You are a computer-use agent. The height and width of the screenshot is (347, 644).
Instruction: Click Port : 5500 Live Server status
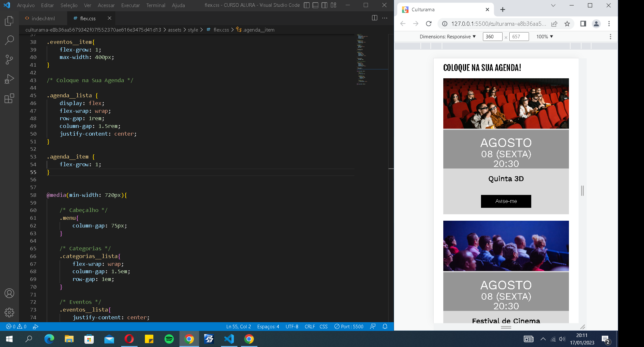tap(349, 326)
